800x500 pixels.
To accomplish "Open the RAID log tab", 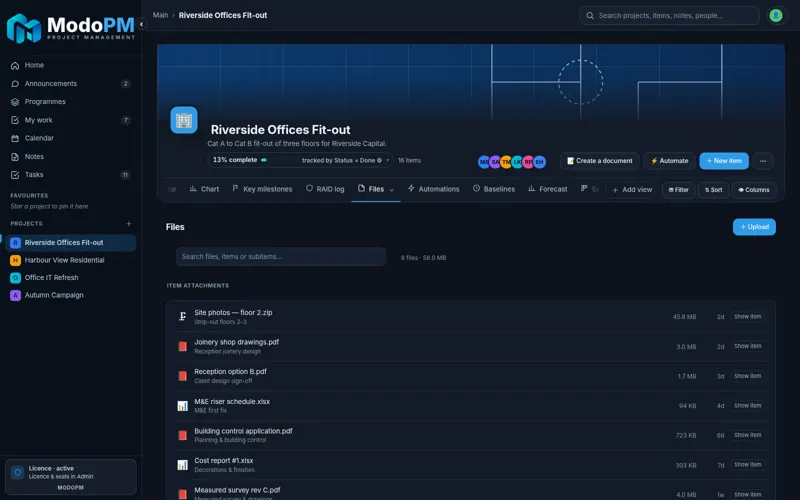I will pos(325,189).
